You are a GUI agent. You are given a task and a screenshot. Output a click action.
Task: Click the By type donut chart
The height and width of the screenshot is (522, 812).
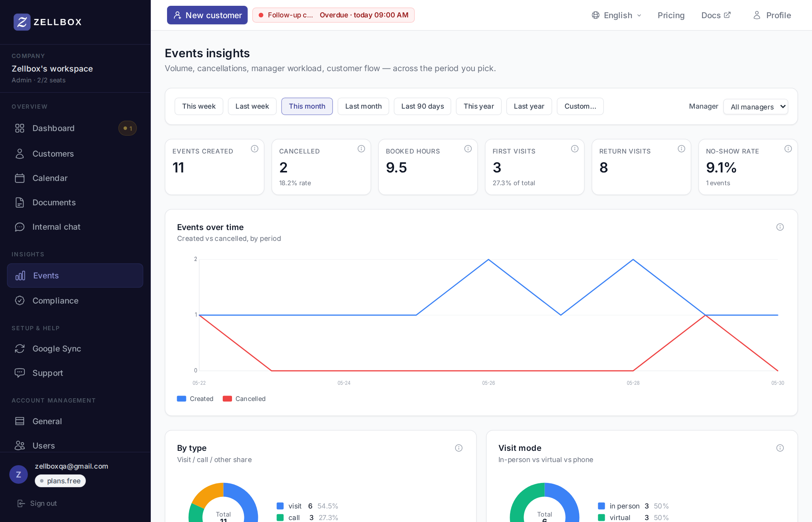[x=223, y=503]
